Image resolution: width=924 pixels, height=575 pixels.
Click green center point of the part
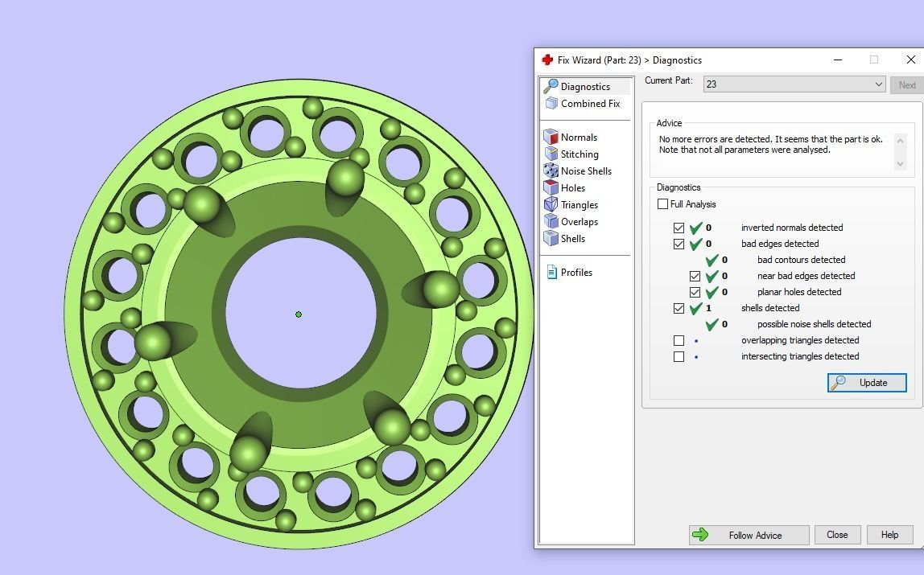click(x=299, y=314)
